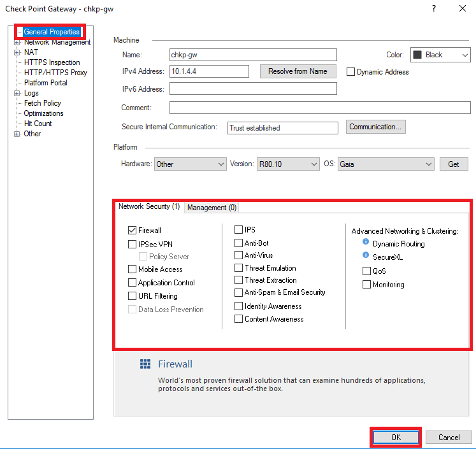Select Optimizations in the tree

tap(44, 113)
